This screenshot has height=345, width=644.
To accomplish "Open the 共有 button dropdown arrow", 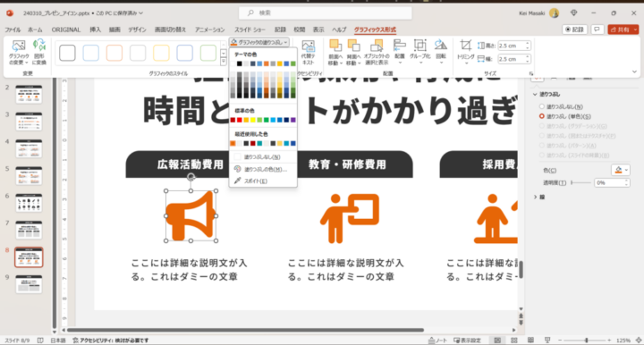I will coord(635,29).
